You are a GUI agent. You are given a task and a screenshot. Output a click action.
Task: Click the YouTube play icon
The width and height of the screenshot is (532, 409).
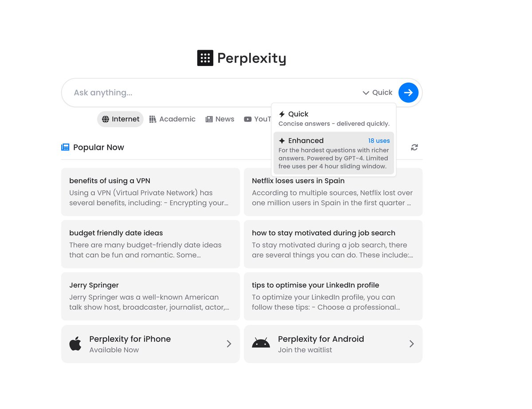click(x=248, y=119)
